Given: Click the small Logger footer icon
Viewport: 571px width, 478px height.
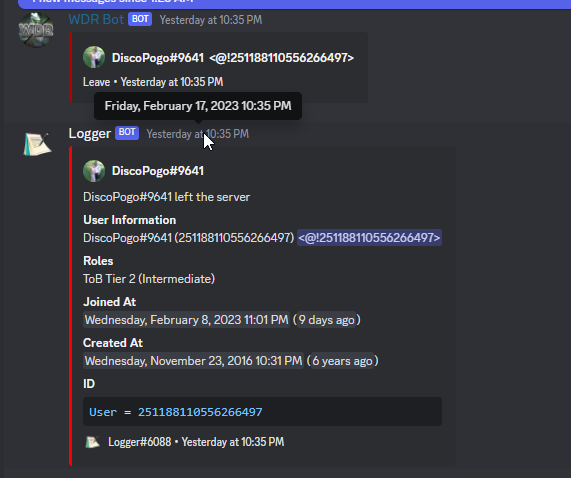Looking at the screenshot, I should point(92,442).
